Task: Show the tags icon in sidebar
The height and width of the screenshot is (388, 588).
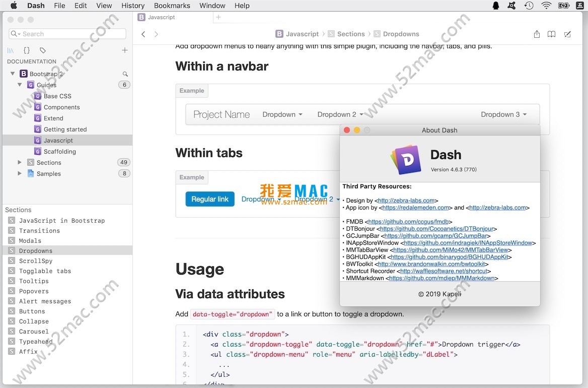Action: [43, 50]
